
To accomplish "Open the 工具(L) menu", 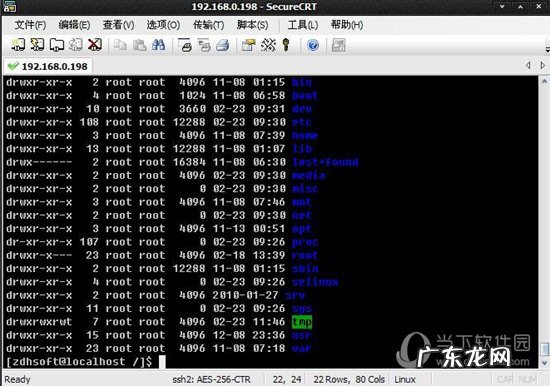I will point(303,25).
